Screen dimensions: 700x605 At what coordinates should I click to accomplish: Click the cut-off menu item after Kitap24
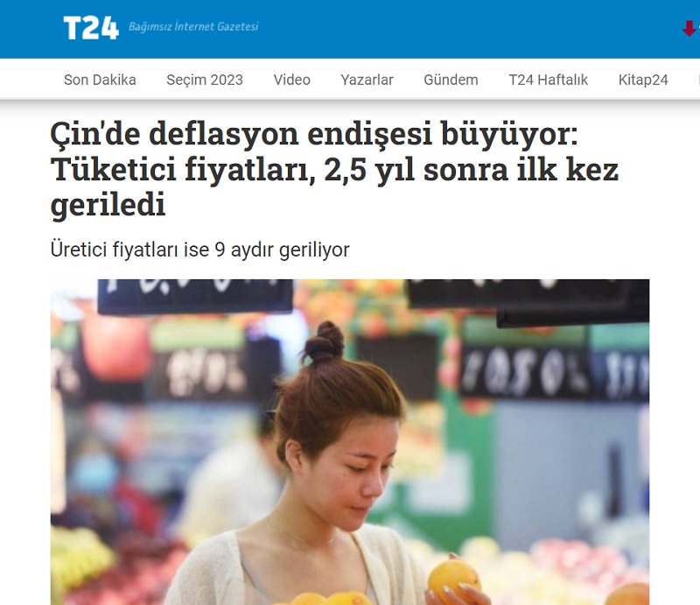pos(697,80)
